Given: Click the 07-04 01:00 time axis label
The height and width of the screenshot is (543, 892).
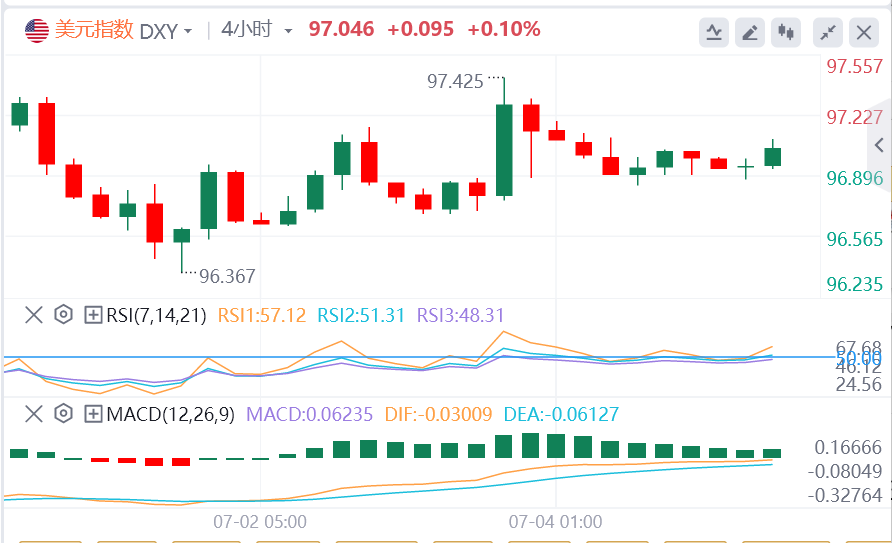Looking at the screenshot, I should click(x=555, y=522).
